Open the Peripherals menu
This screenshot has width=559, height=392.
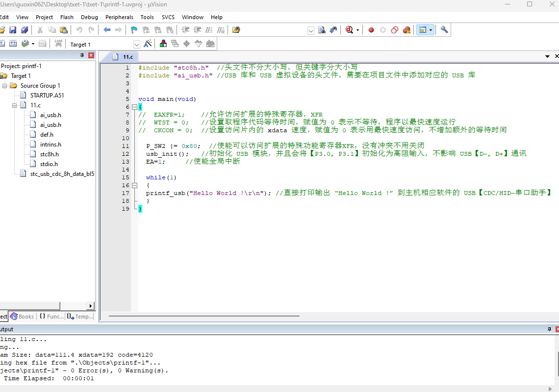(119, 17)
